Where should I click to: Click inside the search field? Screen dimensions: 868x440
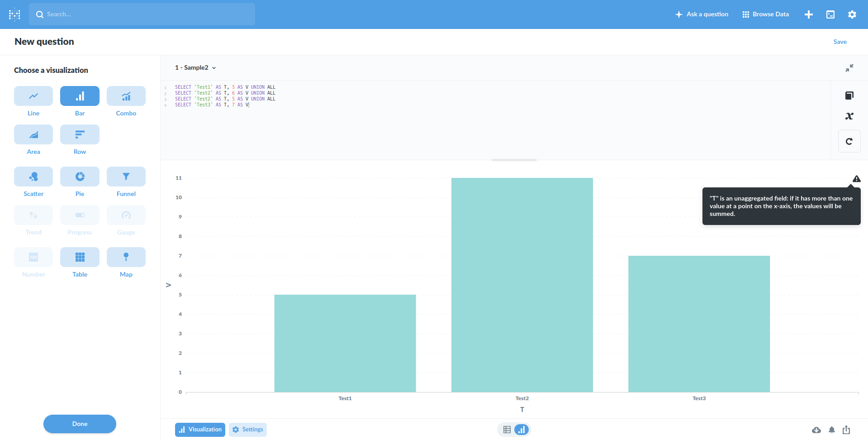[x=142, y=14]
